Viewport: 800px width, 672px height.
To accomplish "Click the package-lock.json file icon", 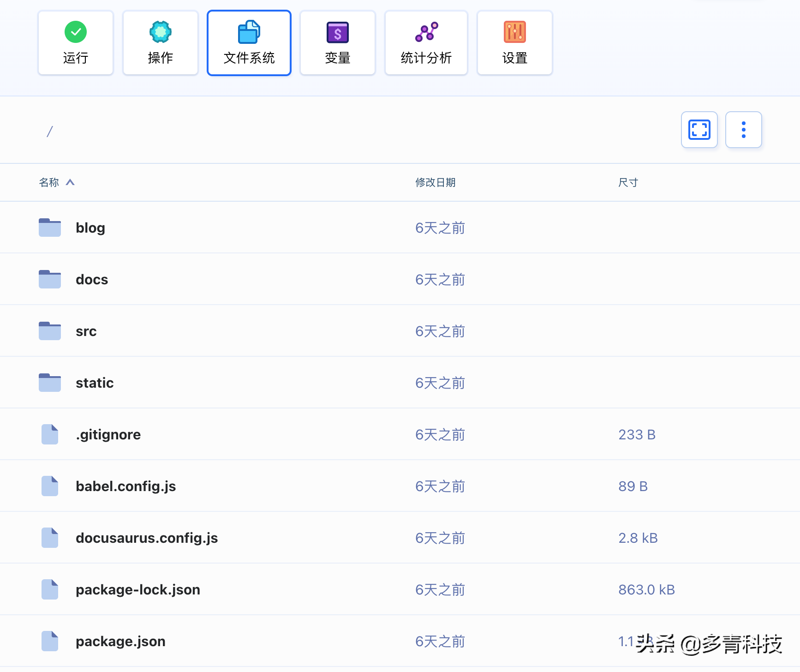I will 50,589.
